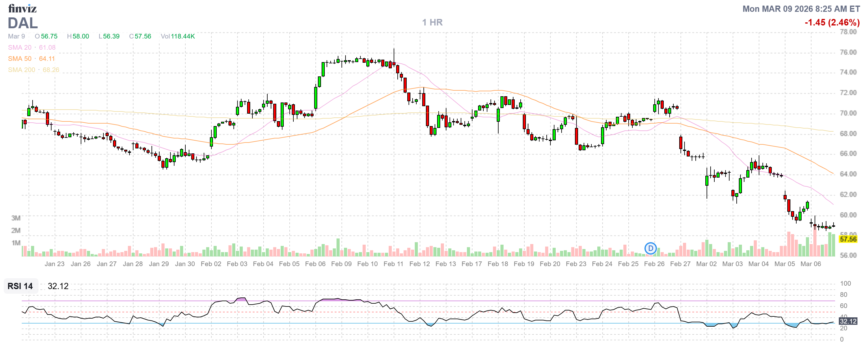This screenshot has width=868, height=349.
Task: Click the SMA 200 overlay label
Action: click(x=21, y=70)
